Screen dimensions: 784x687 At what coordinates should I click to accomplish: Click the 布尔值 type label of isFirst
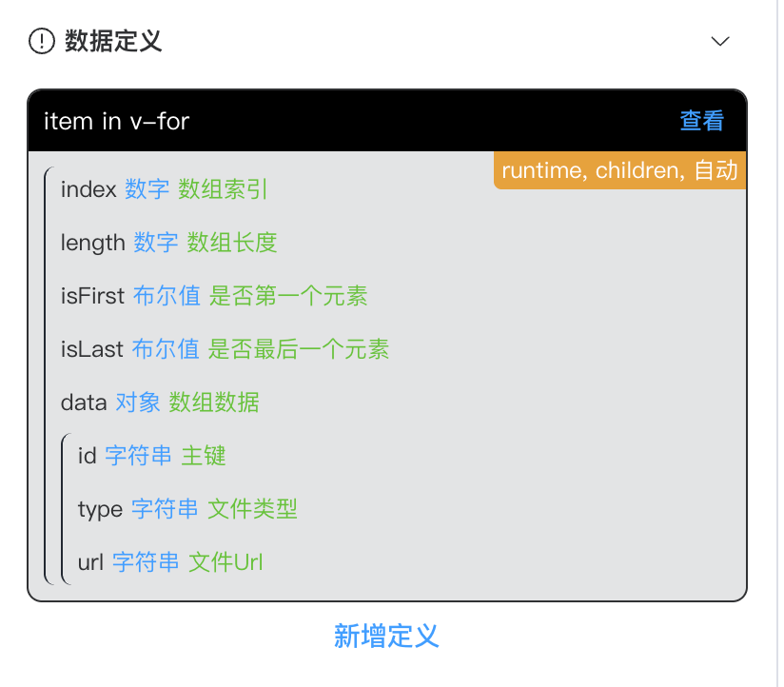coord(167,296)
